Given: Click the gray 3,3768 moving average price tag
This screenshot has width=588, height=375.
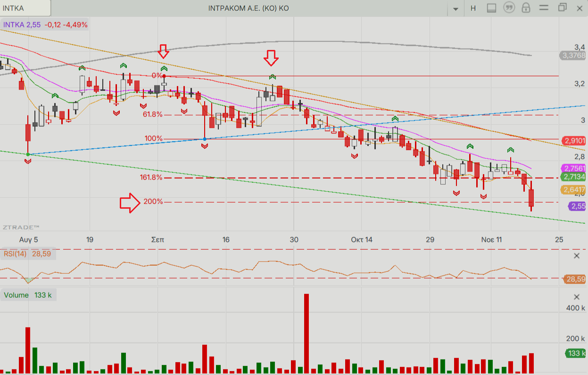Looking at the screenshot, I should [x=573, y=56].
